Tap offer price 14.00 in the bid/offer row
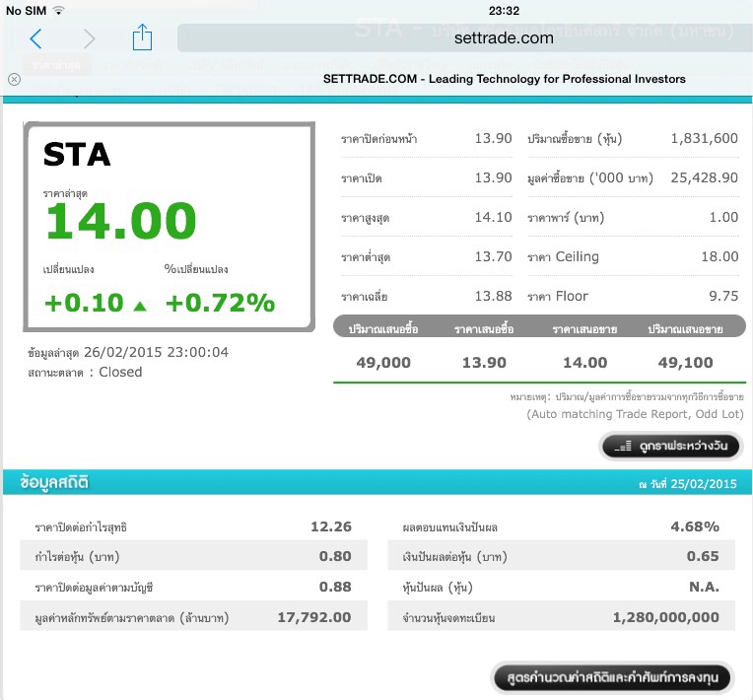This screenshot has height=700, width=753. point(584,362)
